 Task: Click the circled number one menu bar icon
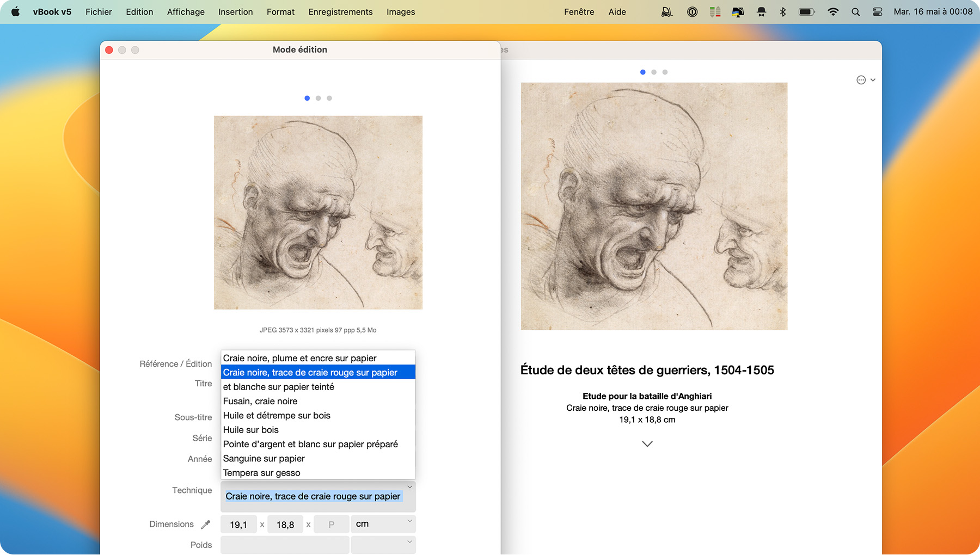(x=692, y=12)
